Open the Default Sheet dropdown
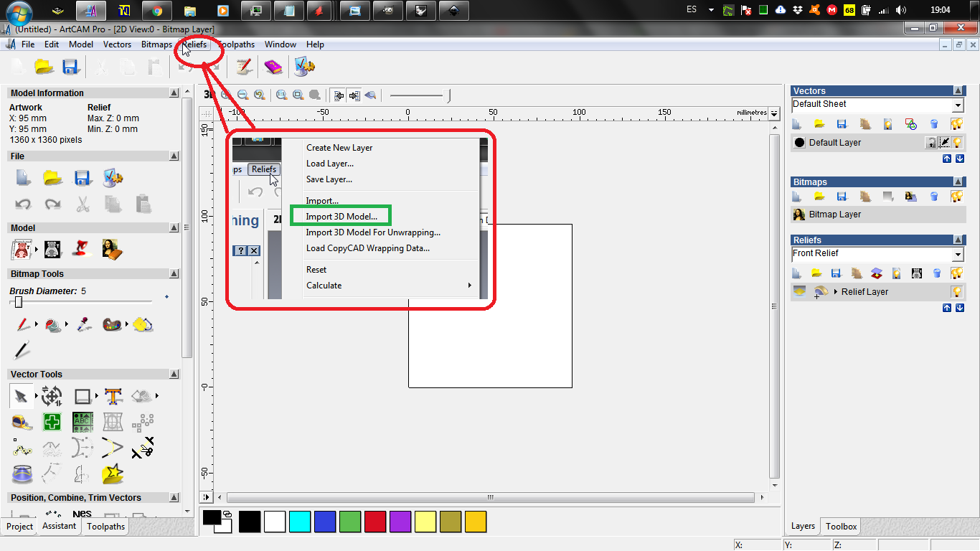Screen dimensions: 980x551 [958, 105]
